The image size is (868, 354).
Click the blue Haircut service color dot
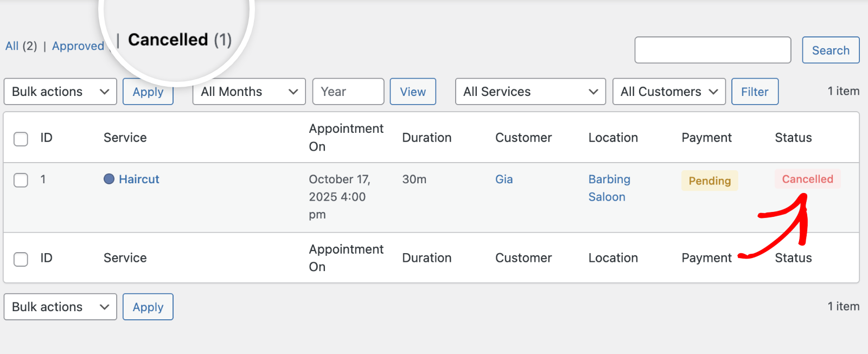[109, 179]
